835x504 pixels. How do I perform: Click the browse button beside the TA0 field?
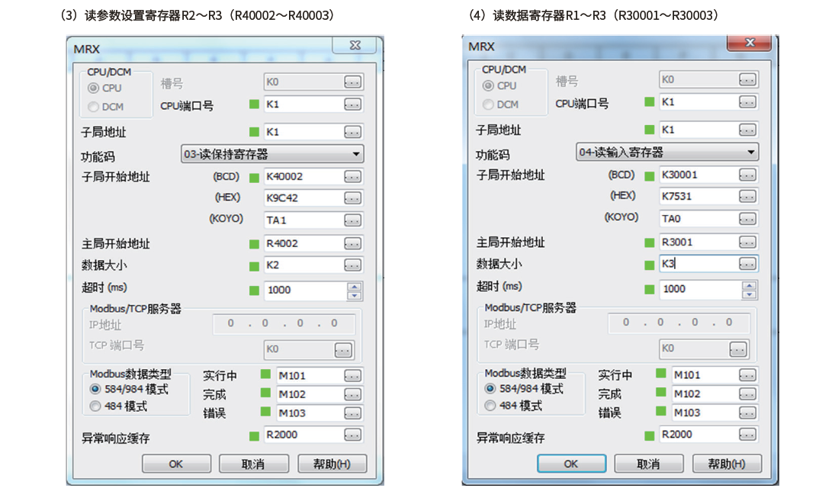point(747,218)
